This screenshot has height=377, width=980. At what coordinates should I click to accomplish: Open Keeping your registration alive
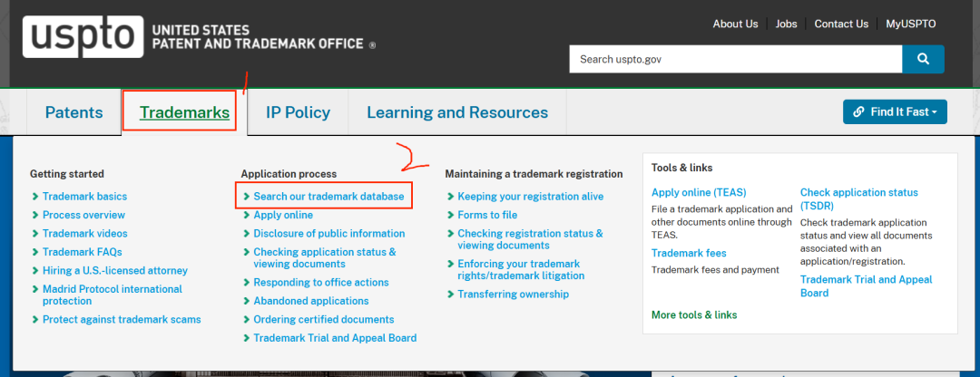point(531,196)
